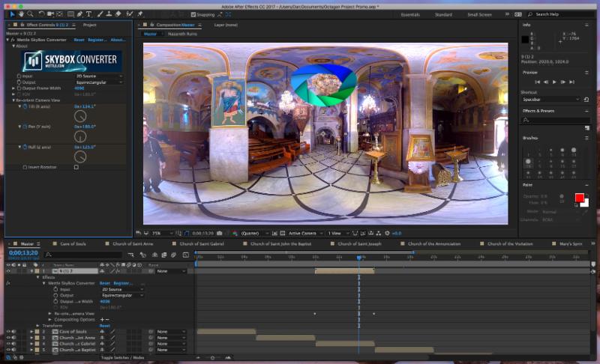Viewport: 600px width, 364px height.
Task: Select the Type tool
Action: pos(89,14)
